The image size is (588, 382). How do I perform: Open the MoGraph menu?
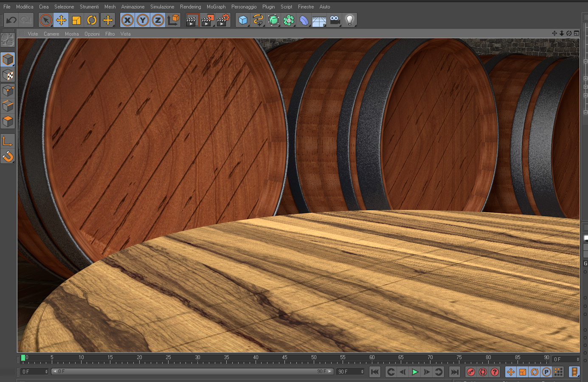coord(216,7)
